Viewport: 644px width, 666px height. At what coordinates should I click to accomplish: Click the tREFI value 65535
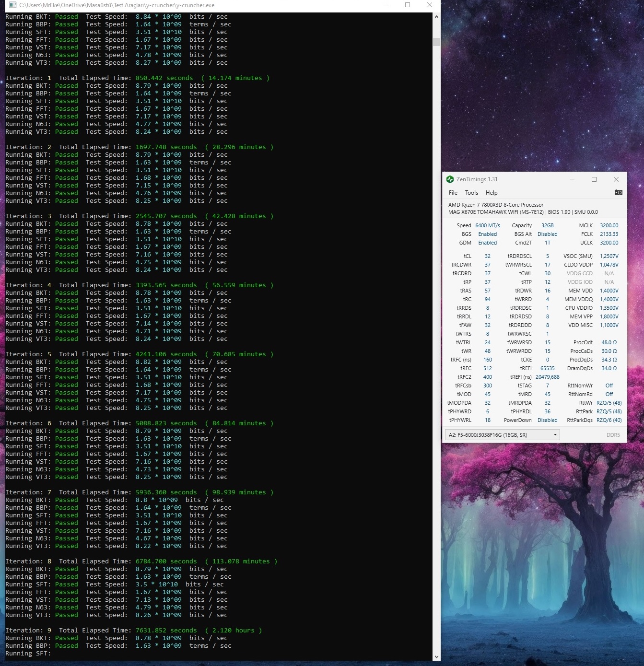(x=548, y=368)
